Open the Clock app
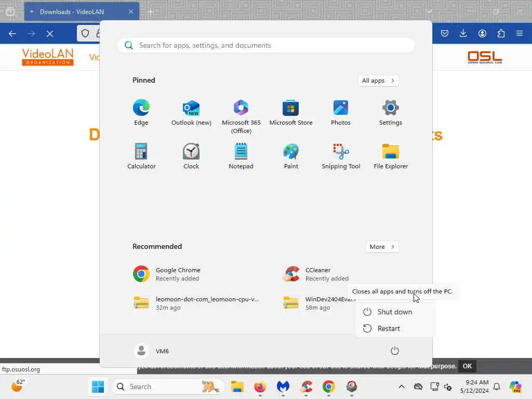The height and width of the screenshot is (399, 532). click(191, 156)
